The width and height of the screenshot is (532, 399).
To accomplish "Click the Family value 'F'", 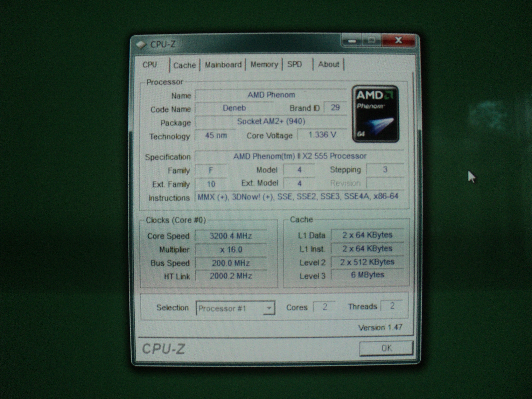I will click(211, 170).
